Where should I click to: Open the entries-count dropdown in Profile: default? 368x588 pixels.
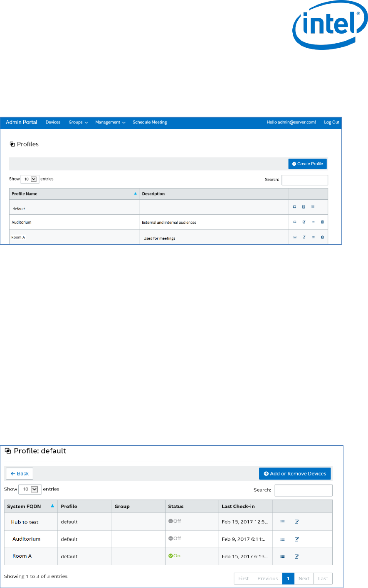point(30,489)
